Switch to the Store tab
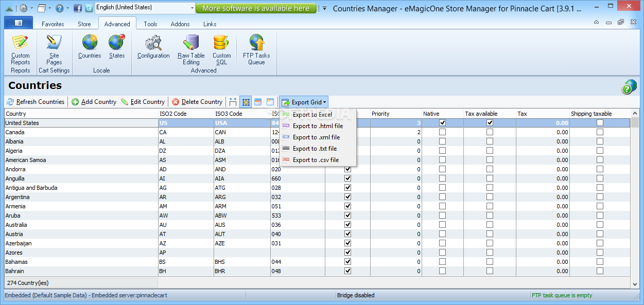This screenshot has height=305, width=644. 84,24
